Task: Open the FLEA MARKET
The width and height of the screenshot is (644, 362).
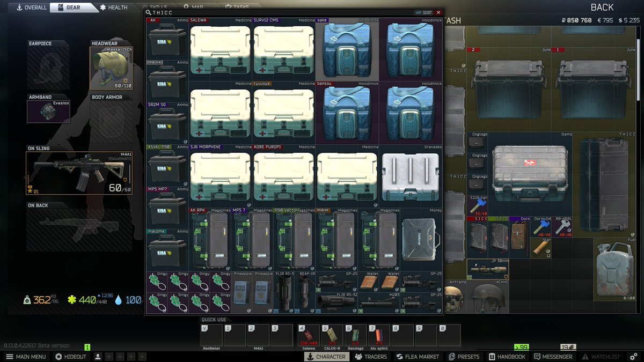Action: (417, 357)
